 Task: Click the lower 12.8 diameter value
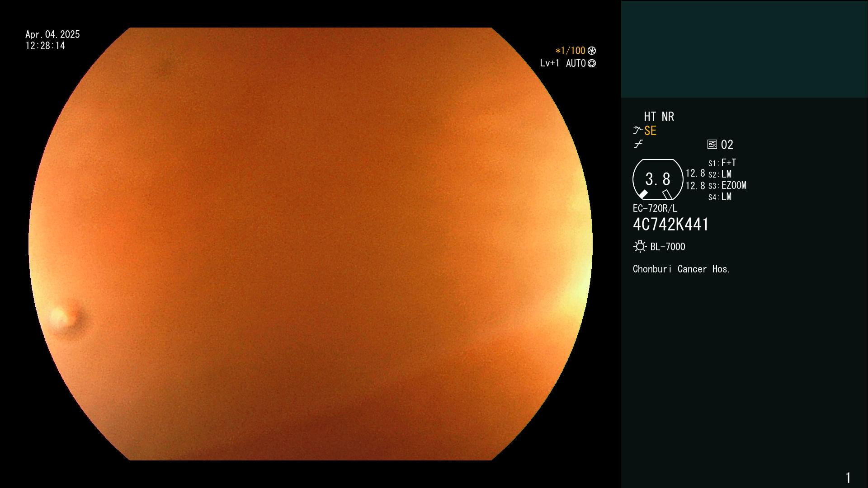(695, 186)
